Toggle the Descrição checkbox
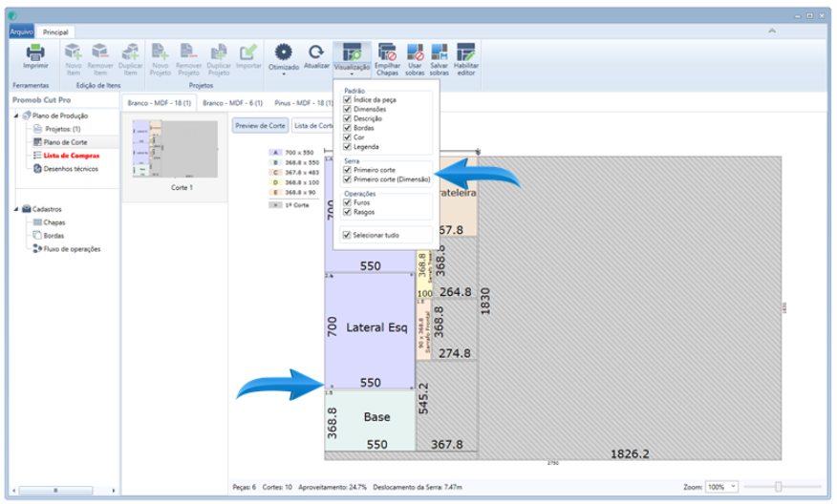 click(x=347, y=118)
